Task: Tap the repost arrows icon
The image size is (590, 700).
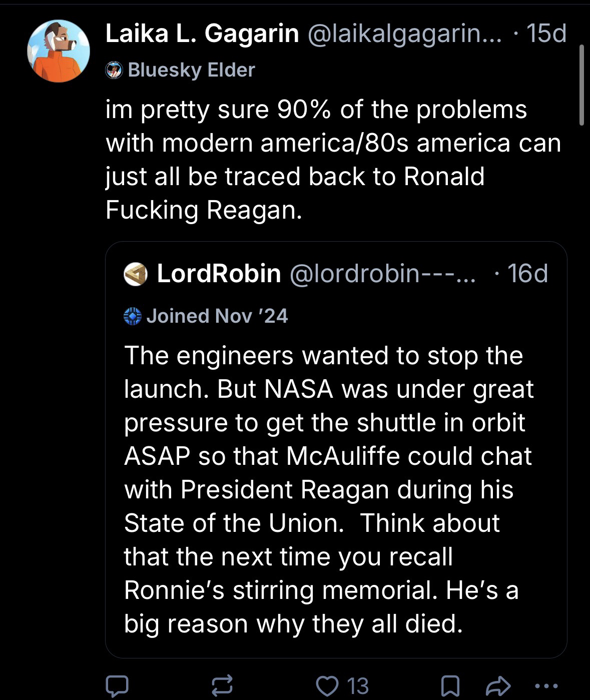Action: (x=222, y=685)
